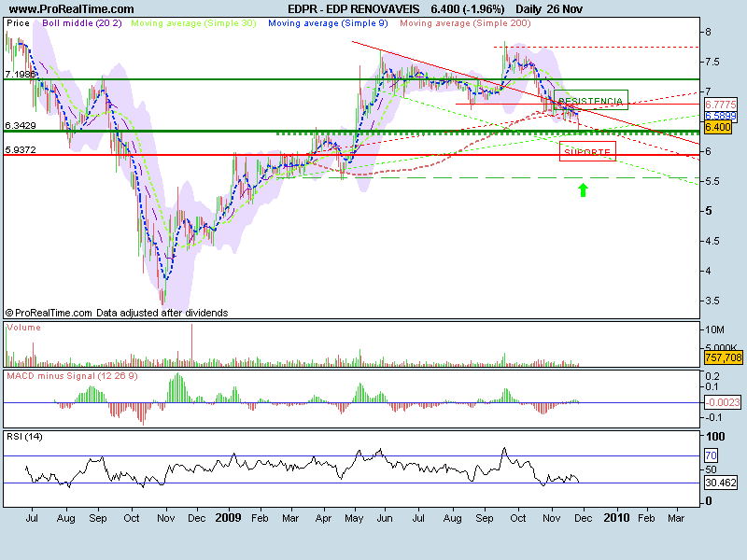747x560 pixels.
Task: Click the 0.2 label on the MACD axis
Action: [712, 376]
